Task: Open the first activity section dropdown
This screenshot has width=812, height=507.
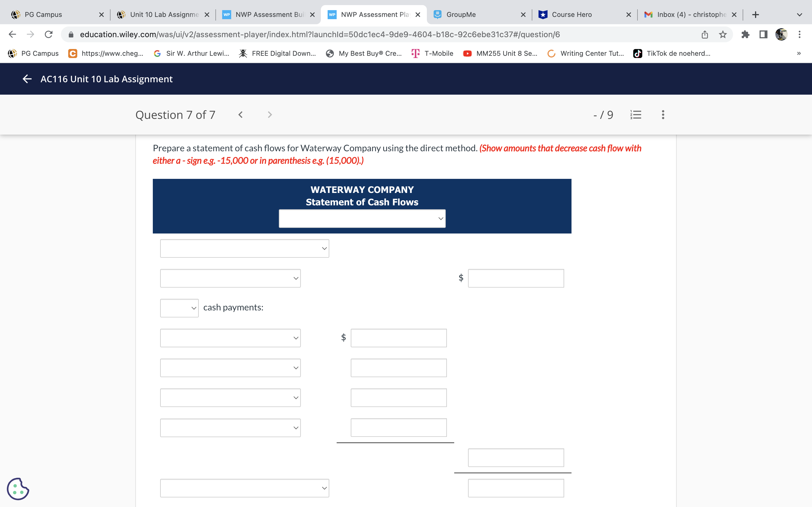Action: click(244, 248)
